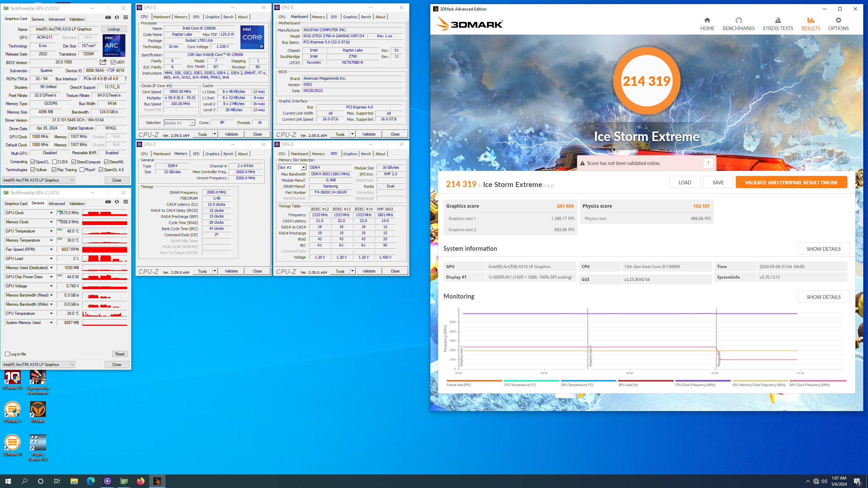Expand the GPU Chip Power Draw sensor dropdown
The height and width of the screenshot is (488, 868).
coord(51,277)
